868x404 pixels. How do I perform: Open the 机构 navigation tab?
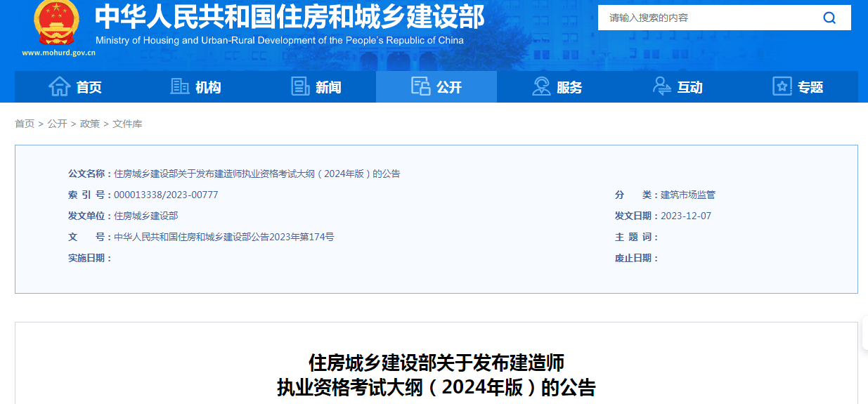click(195, 86)
